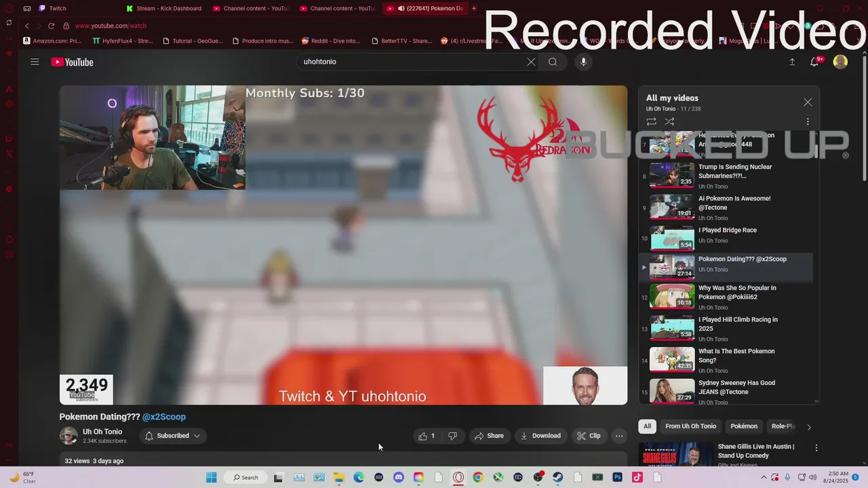868x488 pixels.
Task: Go to the YouTube home logo
Action: coord(72,62)
